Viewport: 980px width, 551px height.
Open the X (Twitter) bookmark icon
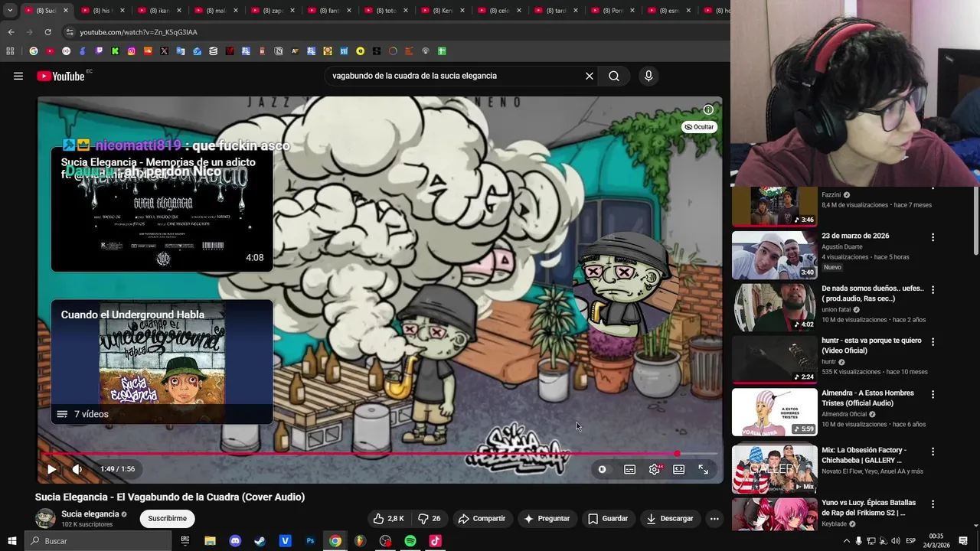tap(164, 51)
